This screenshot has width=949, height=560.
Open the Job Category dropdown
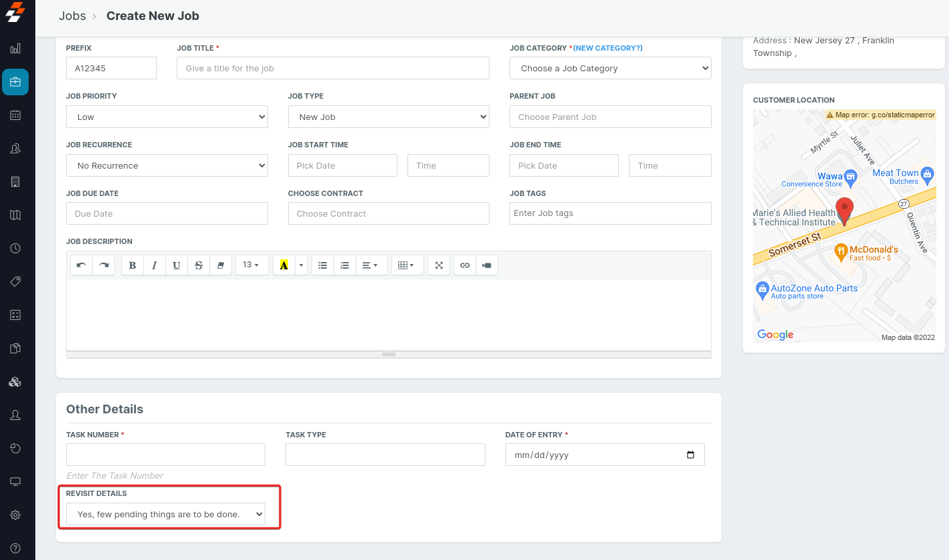[610, 68]
